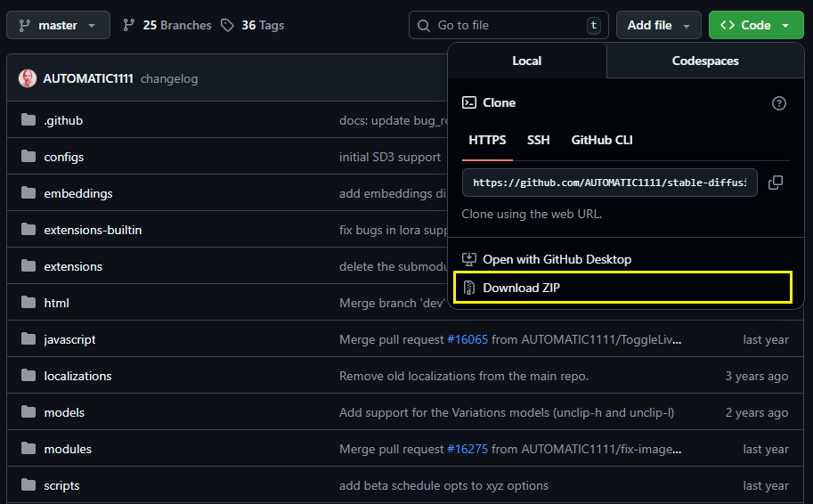Open the localizations folder
Screen dimensions: 813x504
tap(77, 376)
